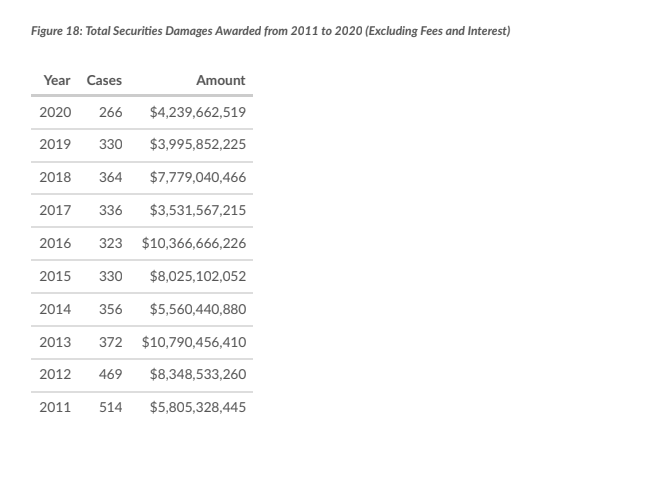
Task: Select the $8,025,102,052 amount cell
Action: pos(197,276)
